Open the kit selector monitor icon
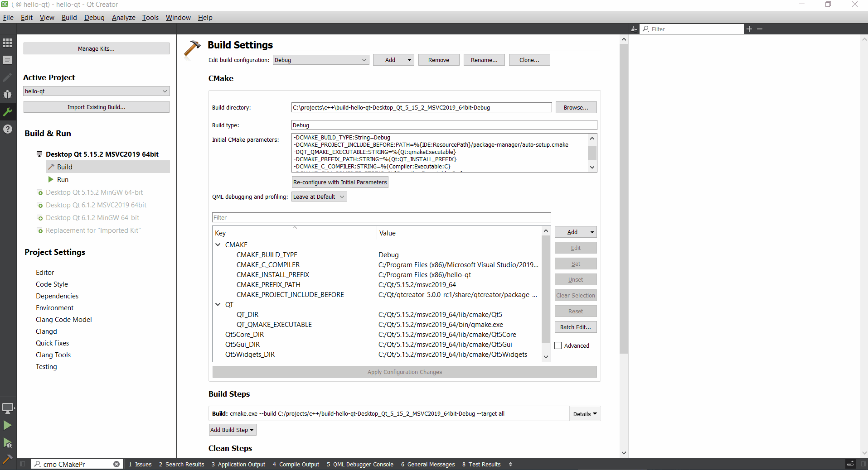Viewport: 868px width, 470px height. tap(8, 408)
